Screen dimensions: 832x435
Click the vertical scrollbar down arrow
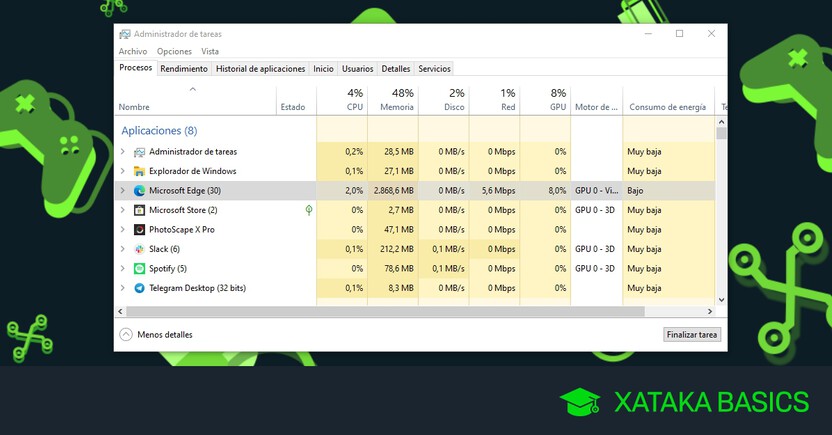tap(721, 299)
